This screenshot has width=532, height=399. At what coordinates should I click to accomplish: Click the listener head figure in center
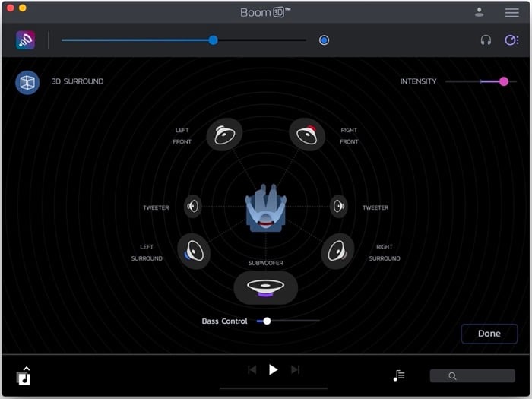click(266, 208)
